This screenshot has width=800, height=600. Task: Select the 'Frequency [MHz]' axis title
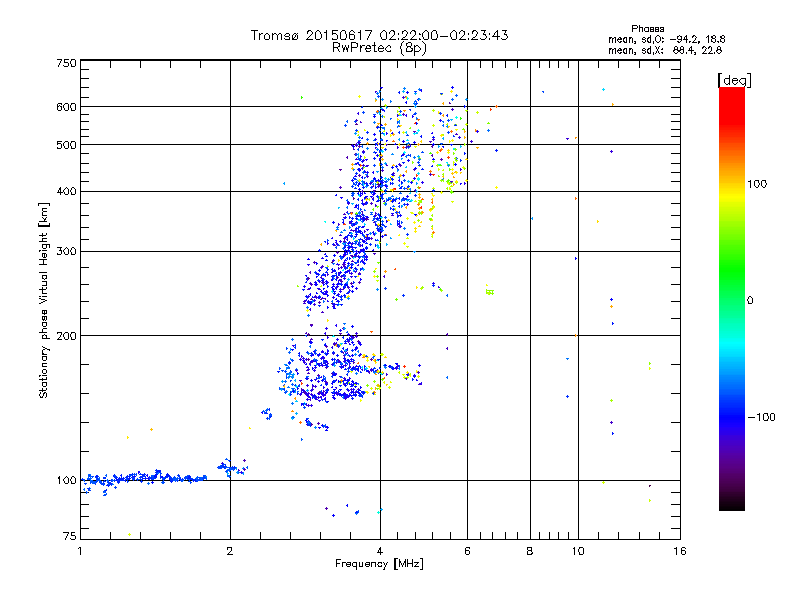pyautogui.click(x=379, y=564)
